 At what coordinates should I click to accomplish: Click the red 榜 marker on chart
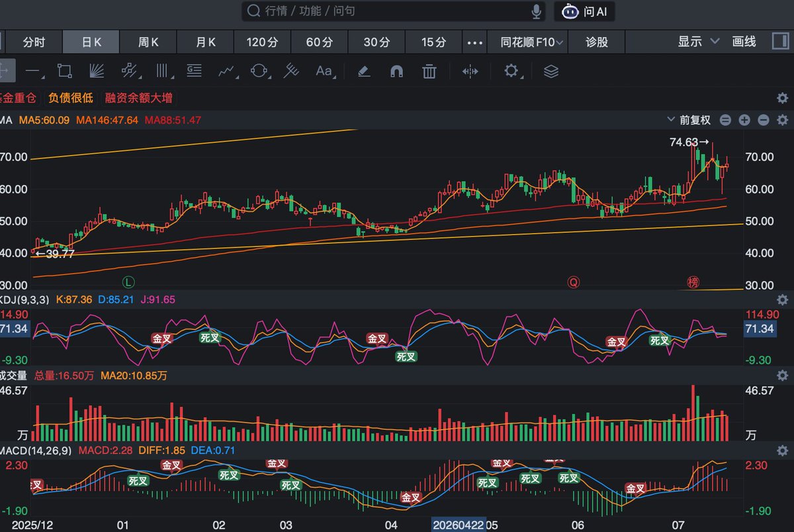tap(693, 283)
